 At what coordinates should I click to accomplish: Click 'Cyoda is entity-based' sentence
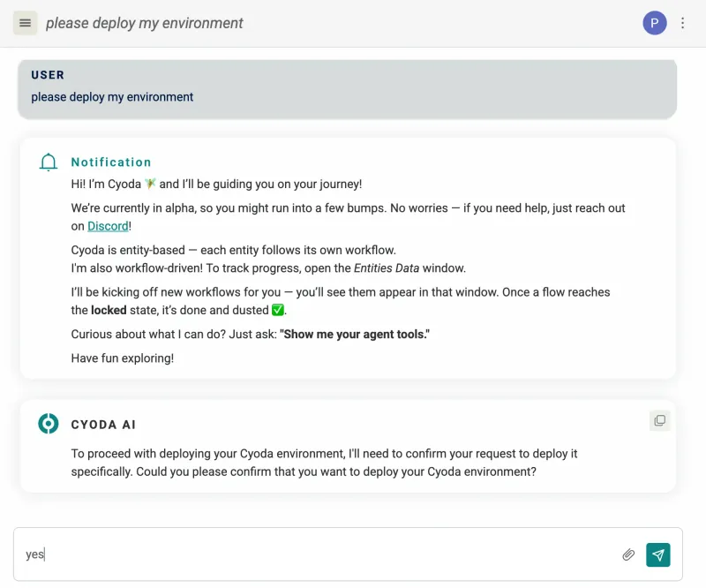(234, 250)
